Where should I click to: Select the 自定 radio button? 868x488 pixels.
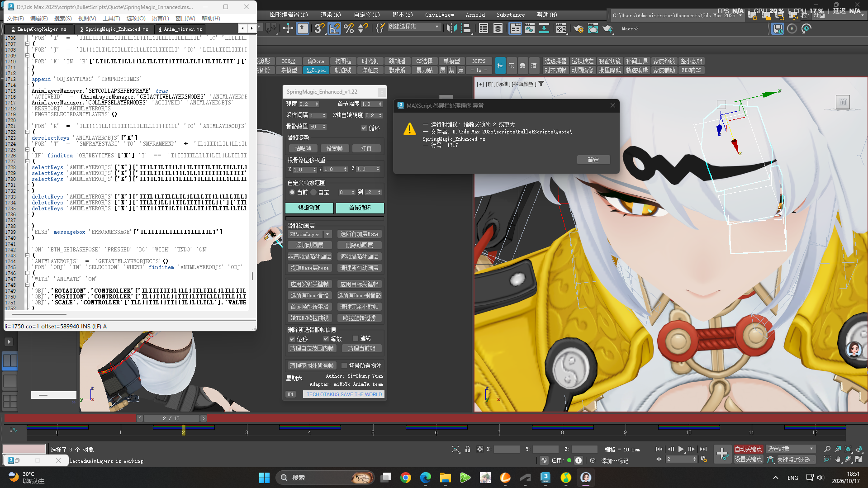(x=313, y=192)
